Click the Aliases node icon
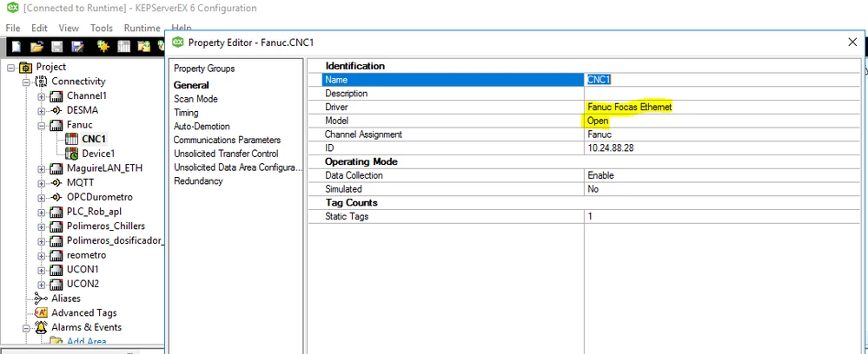The image size is (868, 354). (42, 298)
